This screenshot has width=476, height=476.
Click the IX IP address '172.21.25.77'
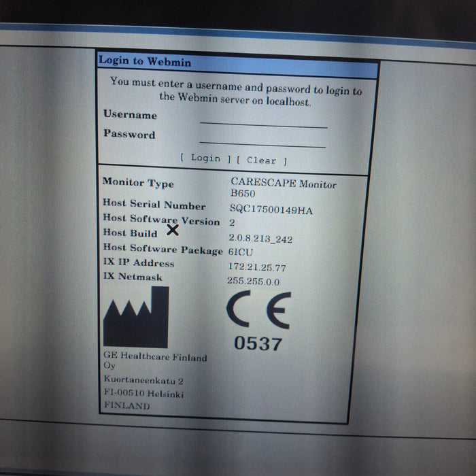257,267
